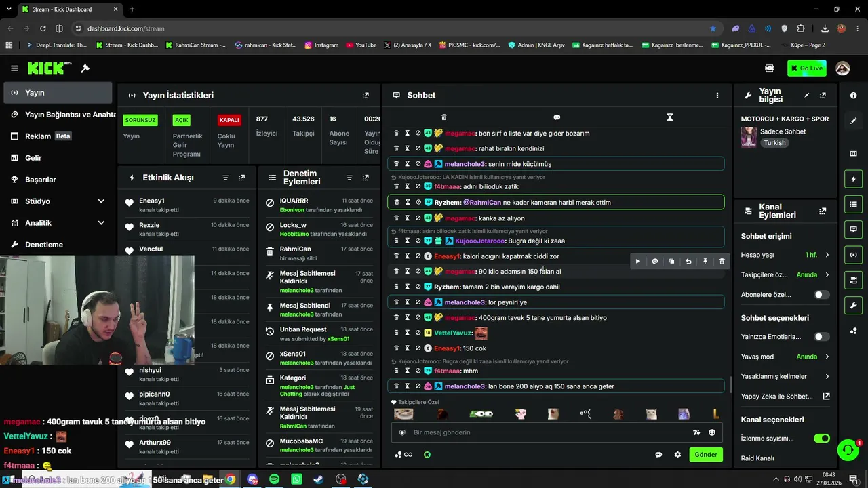Edit Yayın bilgisi with pencil icon
This screenshot has width=868, height=488.
[x=806, y=96]
